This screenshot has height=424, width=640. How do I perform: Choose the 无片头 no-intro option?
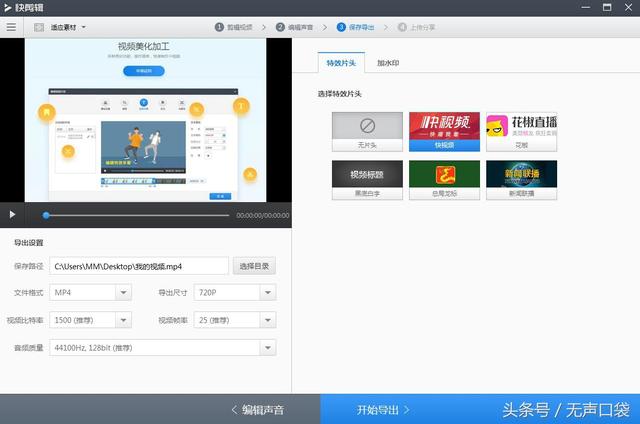(367, 130)
